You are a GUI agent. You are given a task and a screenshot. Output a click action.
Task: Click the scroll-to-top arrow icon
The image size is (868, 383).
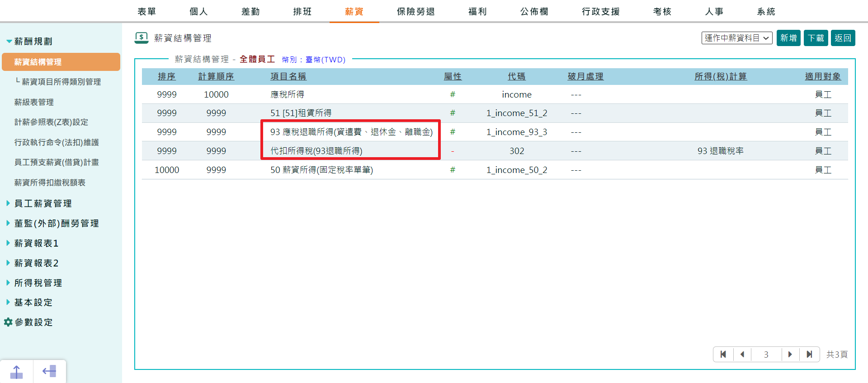click(x=16, y=372)
